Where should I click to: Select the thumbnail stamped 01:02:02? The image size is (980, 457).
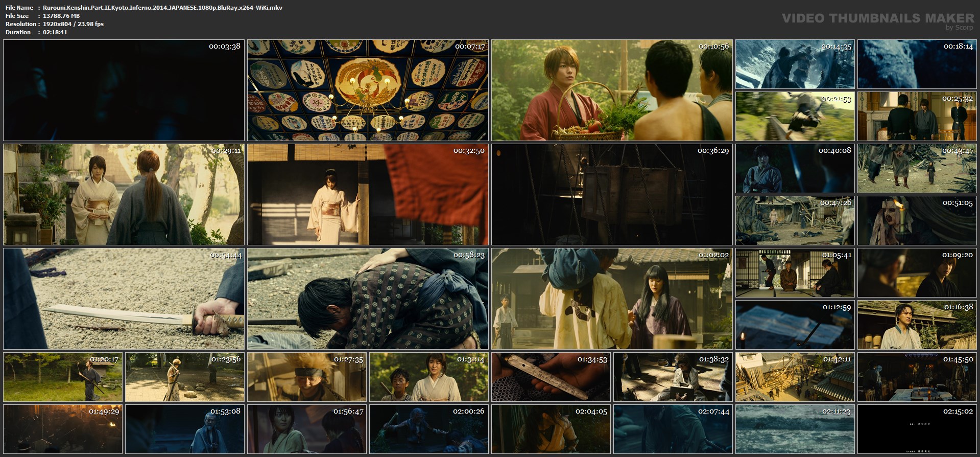(x=612, y=299)
